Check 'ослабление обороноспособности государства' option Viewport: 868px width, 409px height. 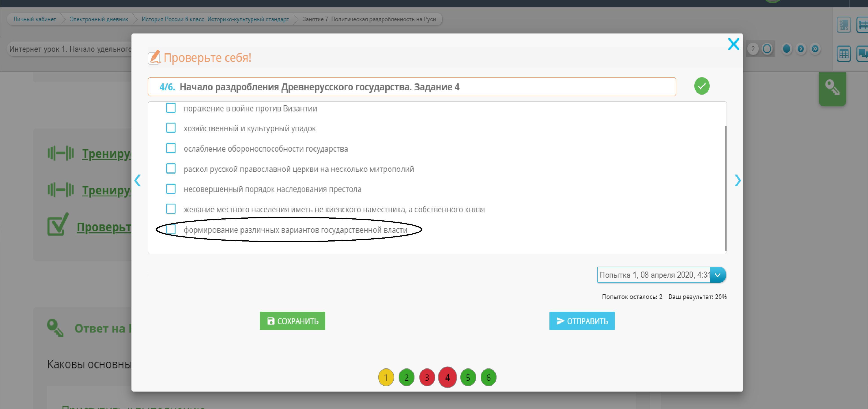[x=171, y=148]
